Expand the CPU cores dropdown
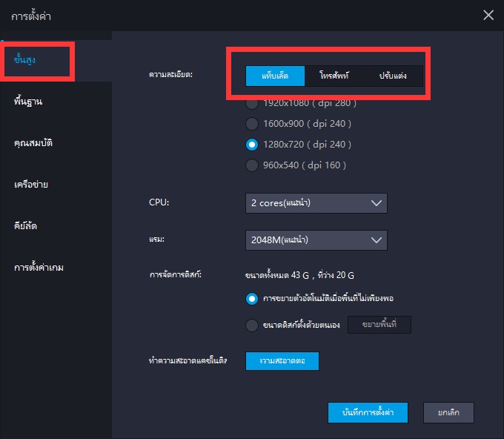 coord(316,202)
